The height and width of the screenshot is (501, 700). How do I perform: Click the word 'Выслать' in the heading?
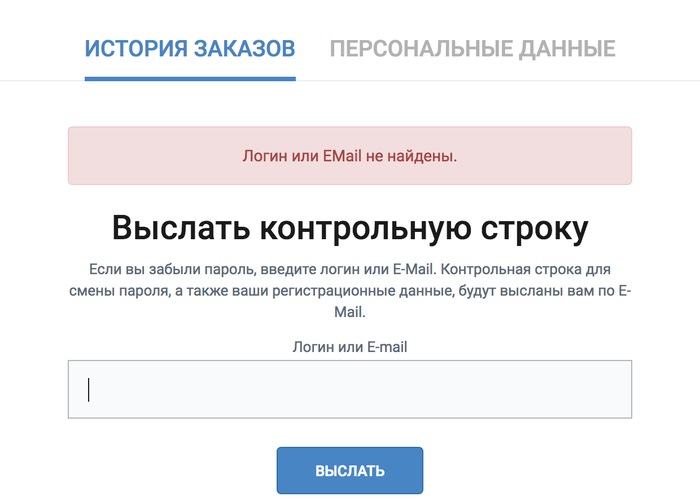click(180, 227)
